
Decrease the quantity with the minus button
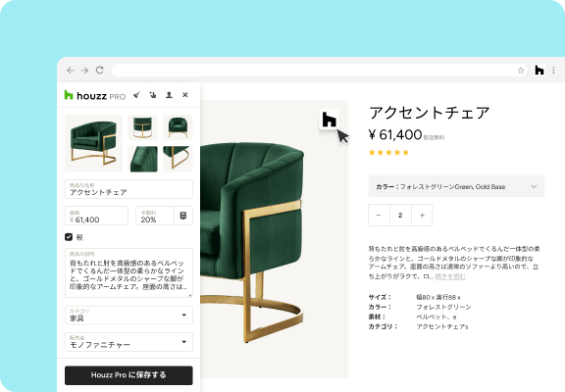point(379,215)
